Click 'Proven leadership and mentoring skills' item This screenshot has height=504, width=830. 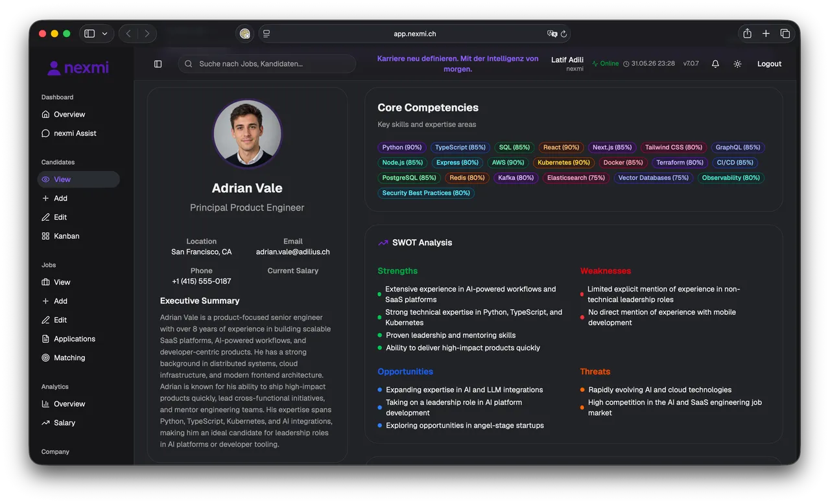[x=451, y=336]
